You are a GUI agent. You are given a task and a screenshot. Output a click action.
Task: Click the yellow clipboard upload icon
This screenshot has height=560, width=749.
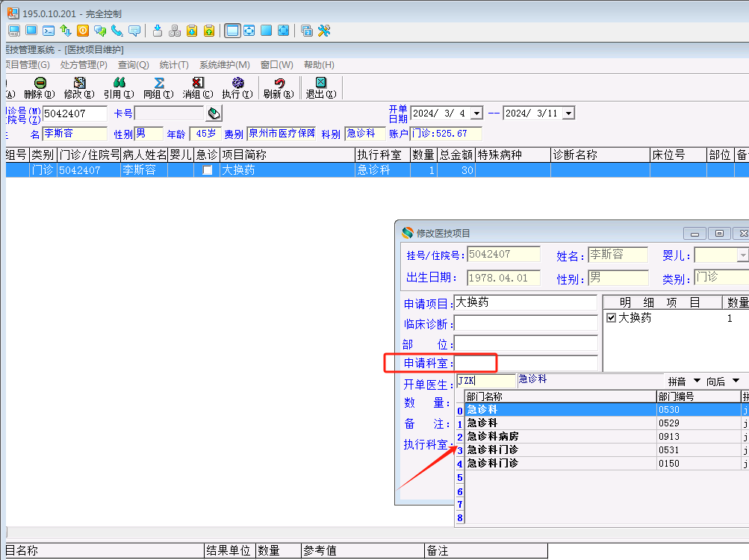tap(209, 31)
